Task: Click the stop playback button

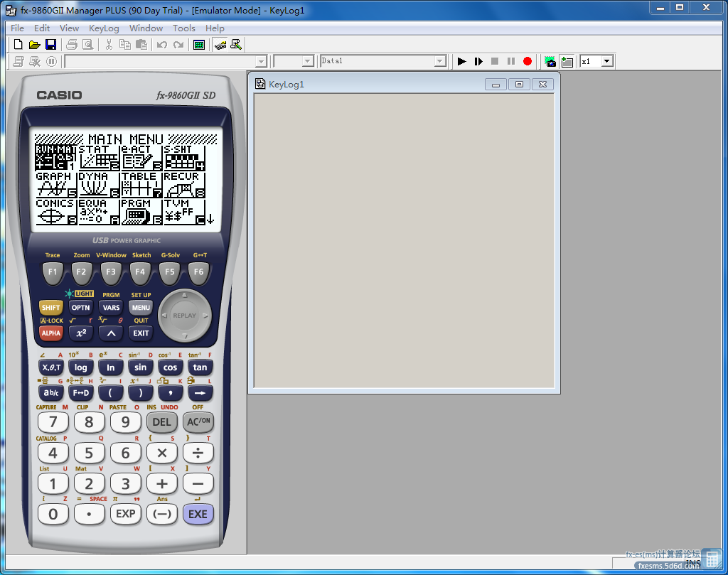Action: 495,61
